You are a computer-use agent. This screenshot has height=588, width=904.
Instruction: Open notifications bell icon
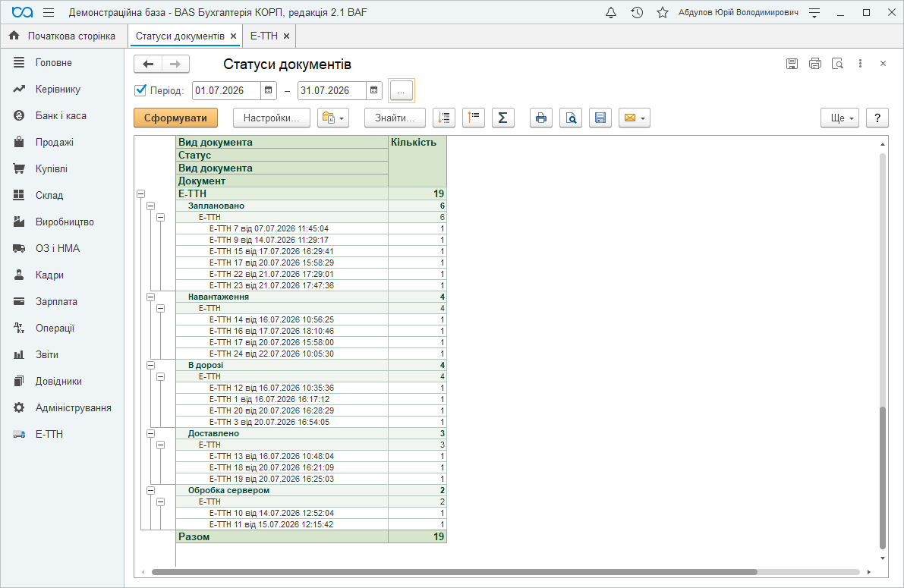click(x=611, y=12)
